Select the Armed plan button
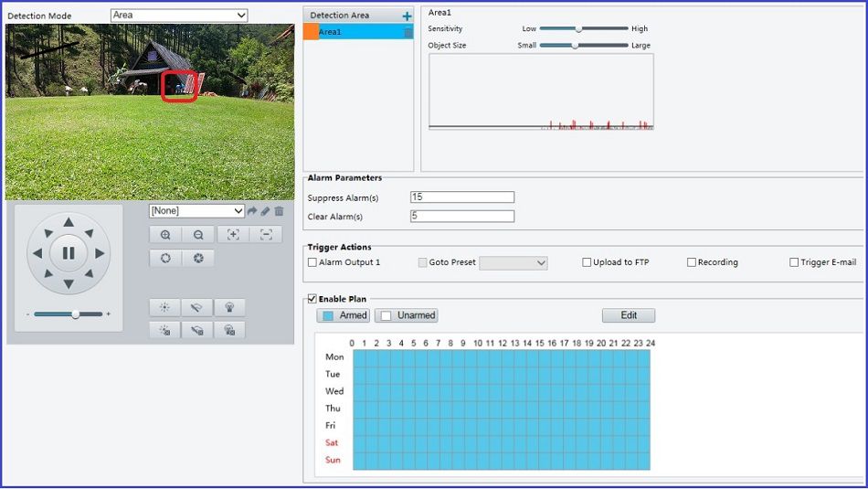This screenshot has height=489, width=868. 344,315
